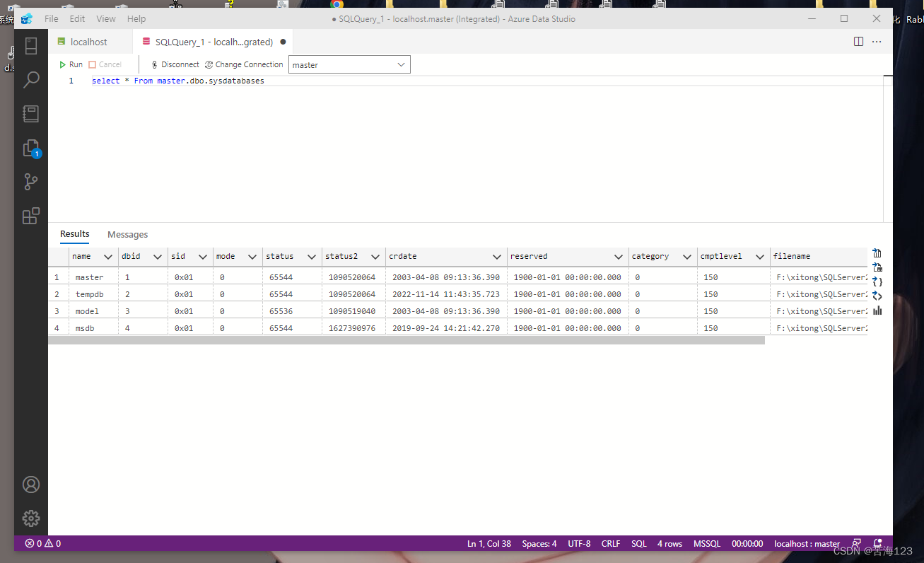Click into the SQL query editor line 1

[488, 81]
